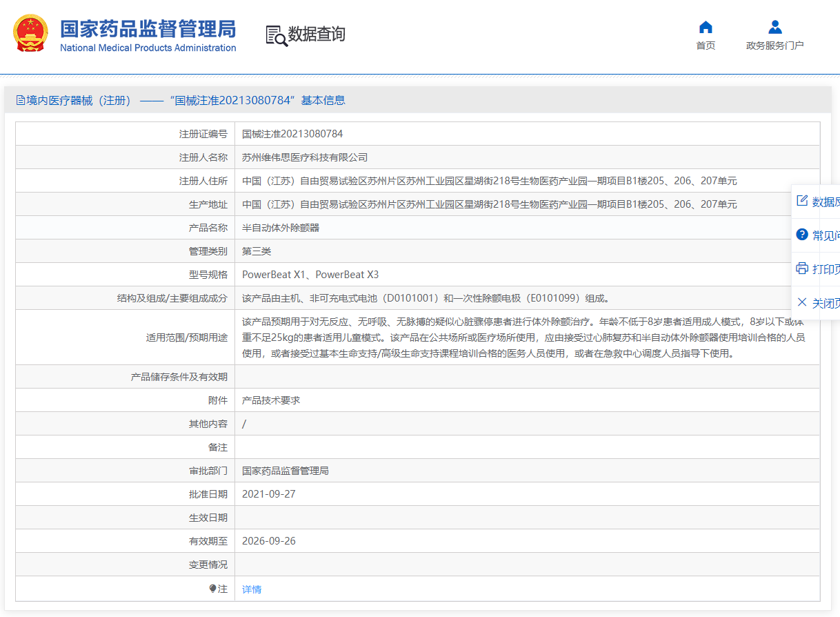
Task: Click the 关闭 X icon in side panel
Action: tap(801, 302)
